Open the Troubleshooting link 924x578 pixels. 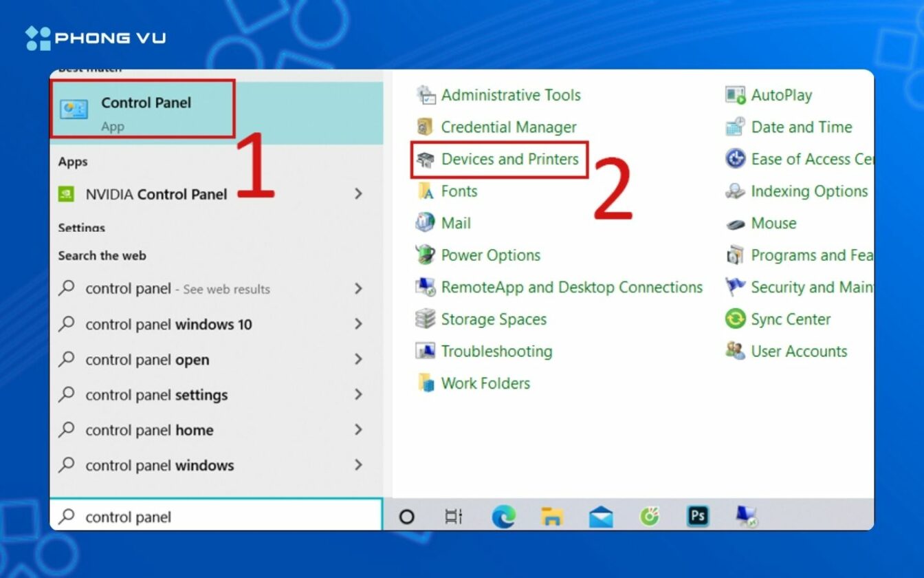(x=496, y=351)
